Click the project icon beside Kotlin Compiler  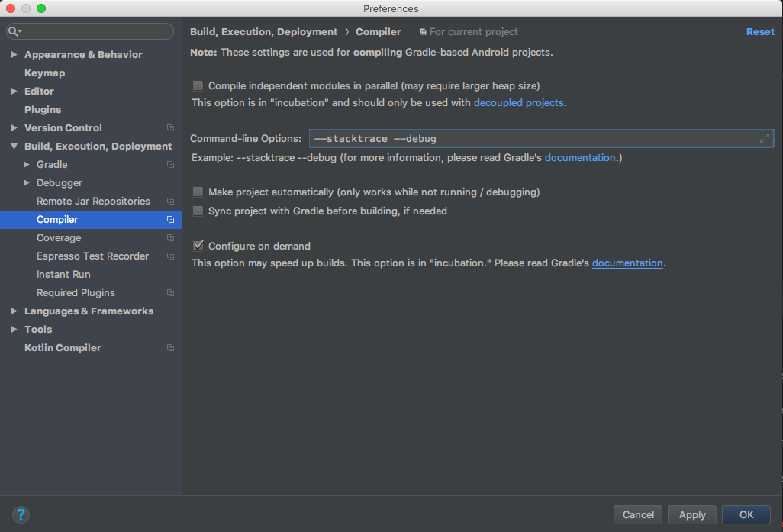tap(169, 347)
